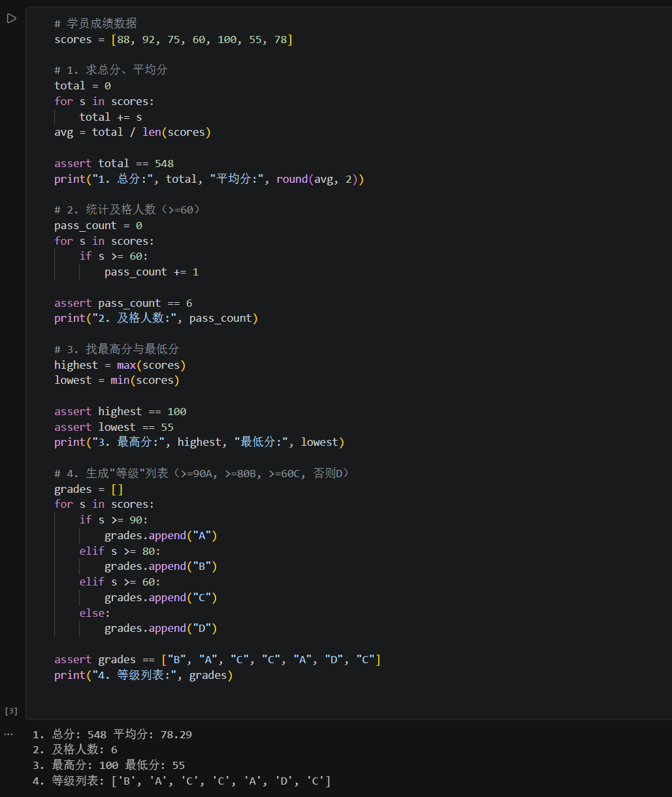Image resolution: width=672 pixels, height=797 pixels.
Task: Click the 'assert pass_count == 6' line
Action: [123, 303]
